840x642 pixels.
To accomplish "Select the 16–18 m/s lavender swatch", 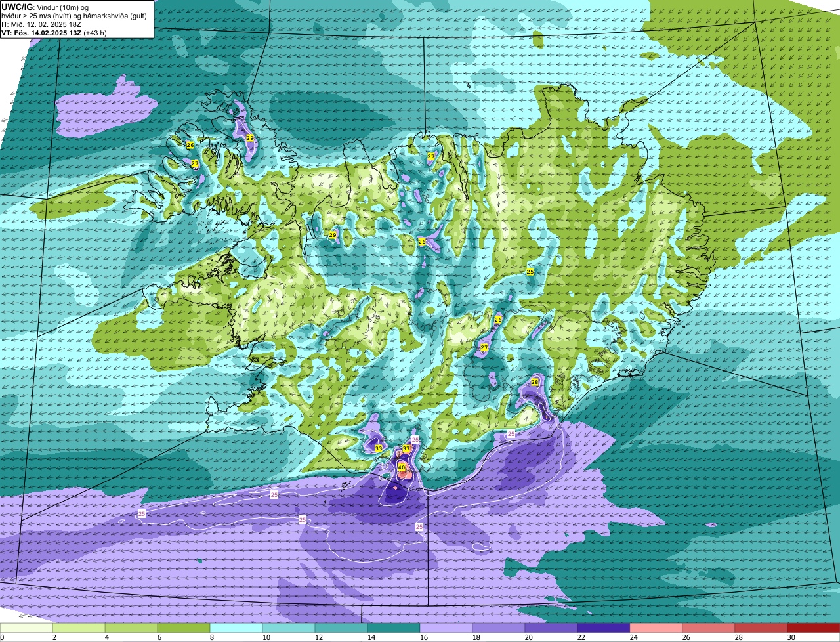I will click(446, 628).
